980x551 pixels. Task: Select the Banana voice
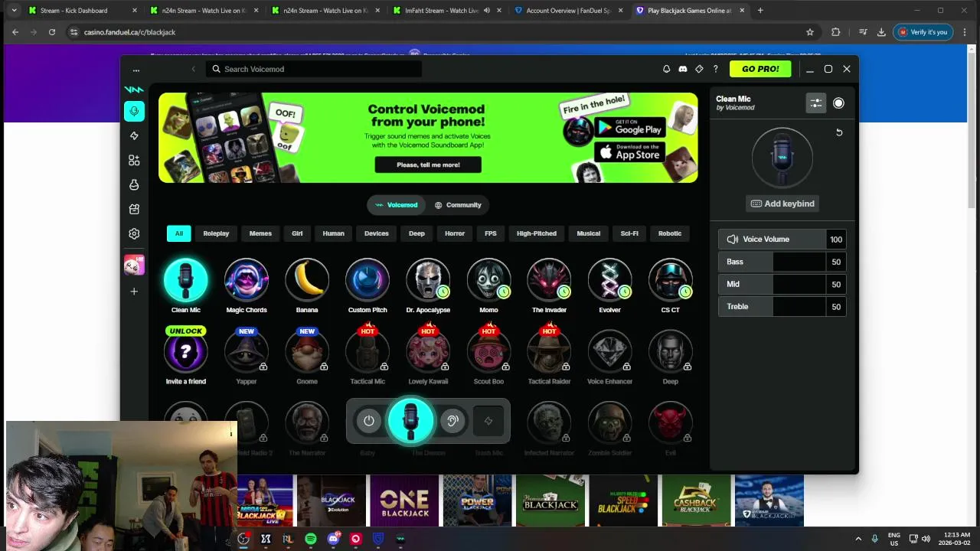point(307,280)
